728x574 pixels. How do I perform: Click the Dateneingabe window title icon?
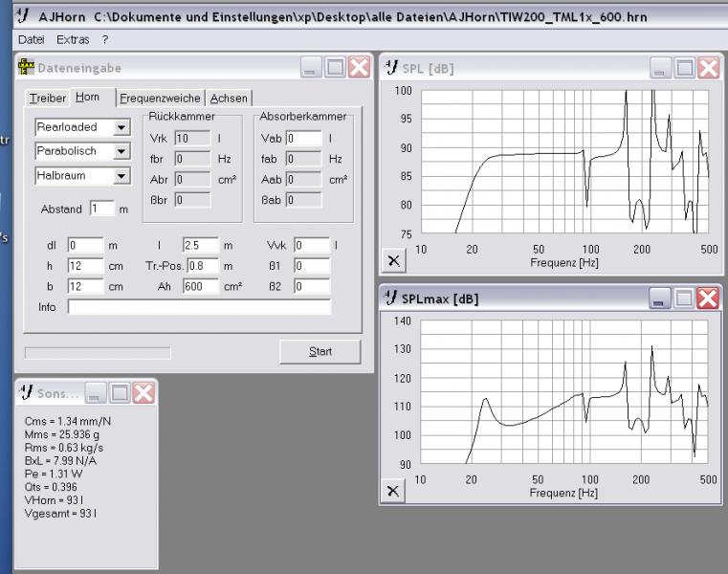pyautogui.click(x=26, y=68)
